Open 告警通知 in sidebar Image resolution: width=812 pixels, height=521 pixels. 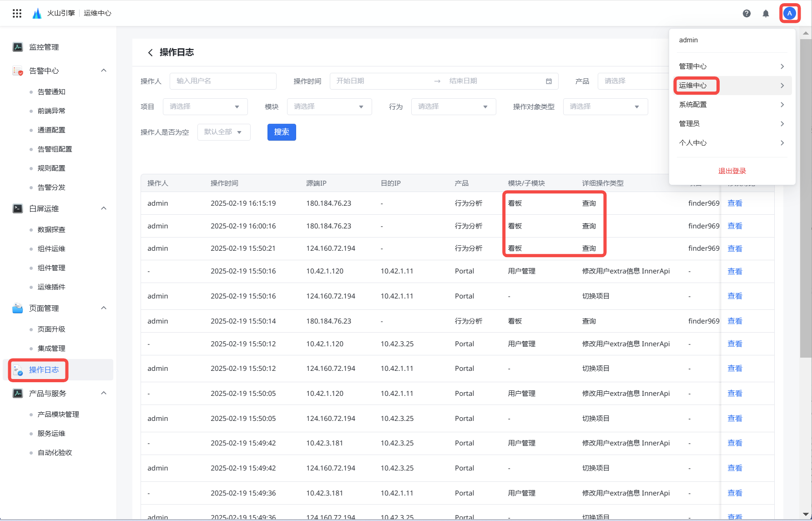pos(51,92)
